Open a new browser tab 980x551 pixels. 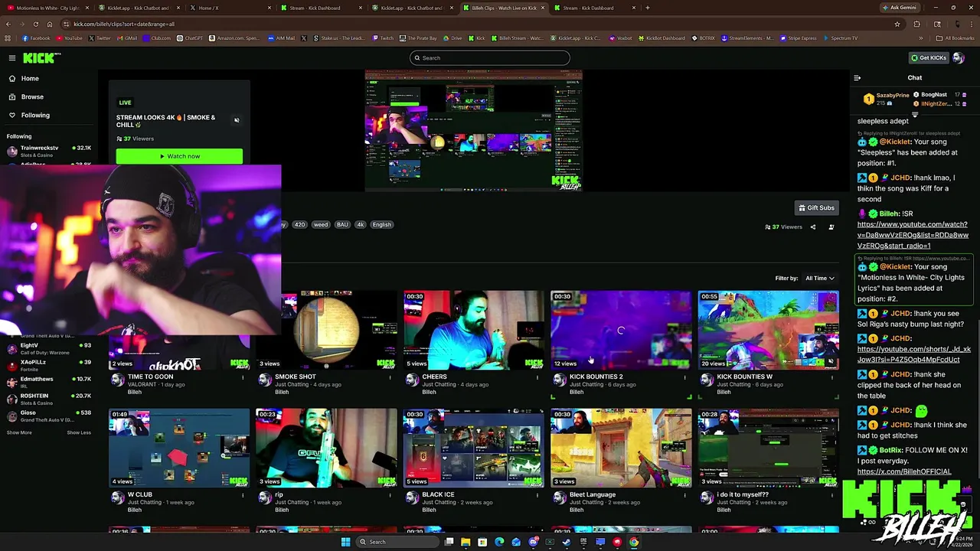[647, 8]
